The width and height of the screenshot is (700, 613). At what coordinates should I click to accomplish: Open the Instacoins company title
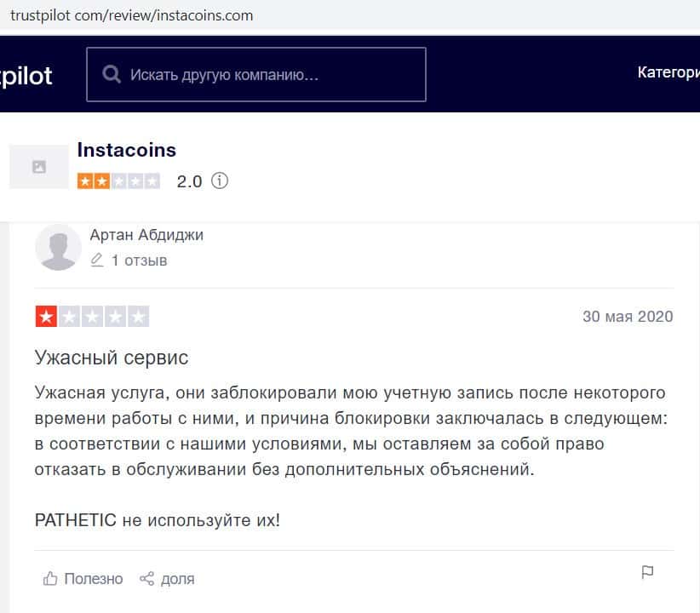[x=126, y=150]
